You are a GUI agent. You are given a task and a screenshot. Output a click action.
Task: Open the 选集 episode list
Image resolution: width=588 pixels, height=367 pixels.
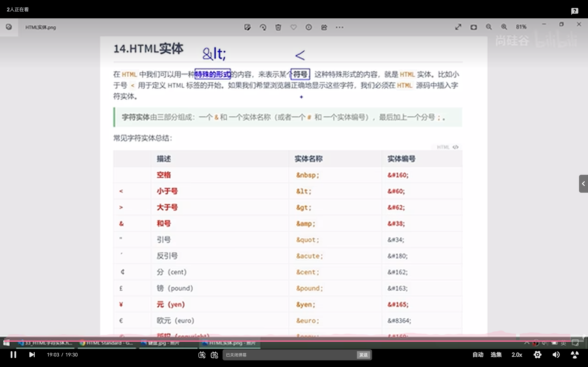pos(496,355)
